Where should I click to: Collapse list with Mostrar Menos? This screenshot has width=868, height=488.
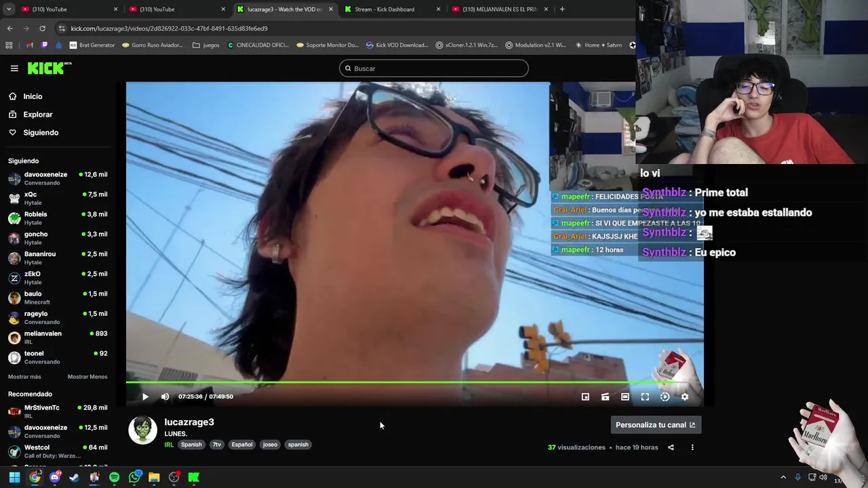[87, 377]
